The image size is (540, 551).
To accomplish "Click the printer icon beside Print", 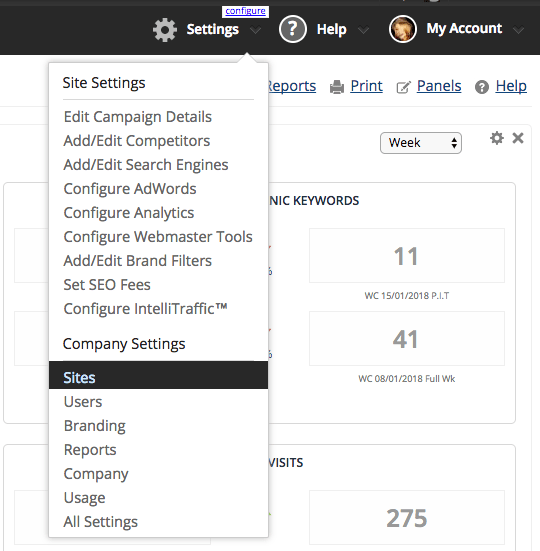I will [337, 87].
